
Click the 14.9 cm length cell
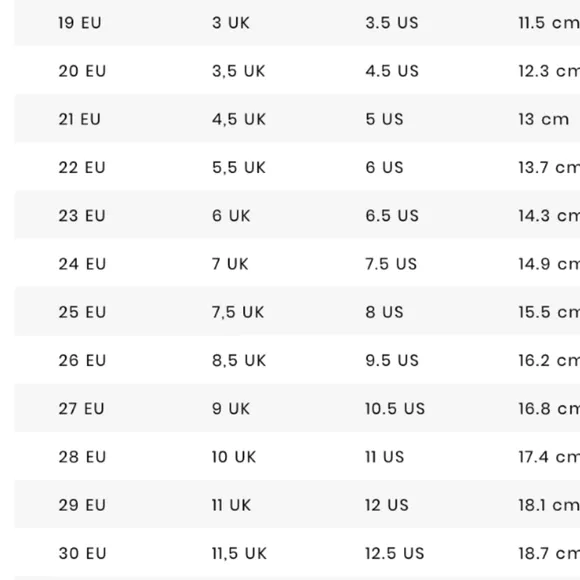[549, 264]
